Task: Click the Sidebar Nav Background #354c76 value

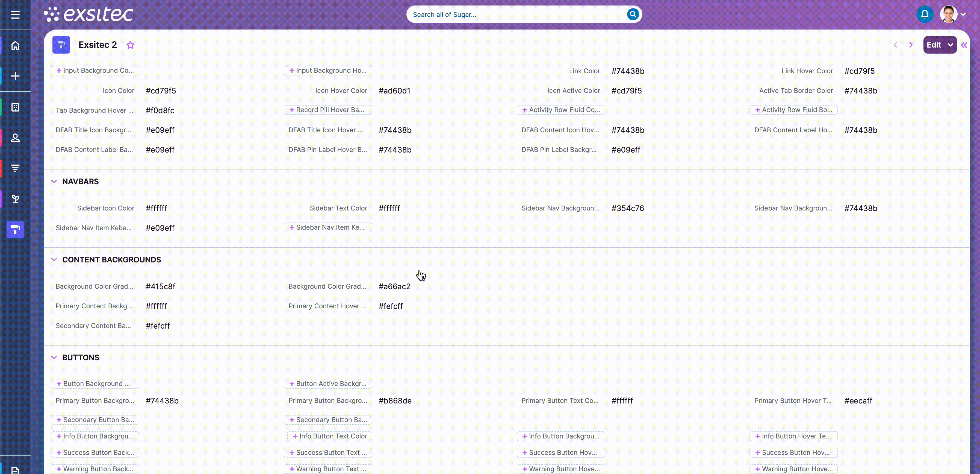Action: pos(627,208)
